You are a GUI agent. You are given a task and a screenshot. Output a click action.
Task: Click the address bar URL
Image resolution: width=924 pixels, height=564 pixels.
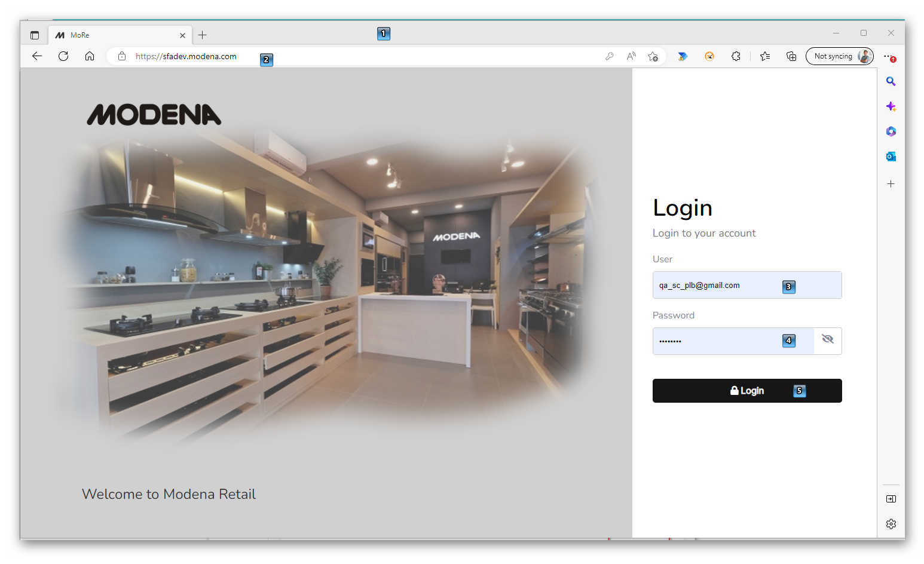point(186,56)
